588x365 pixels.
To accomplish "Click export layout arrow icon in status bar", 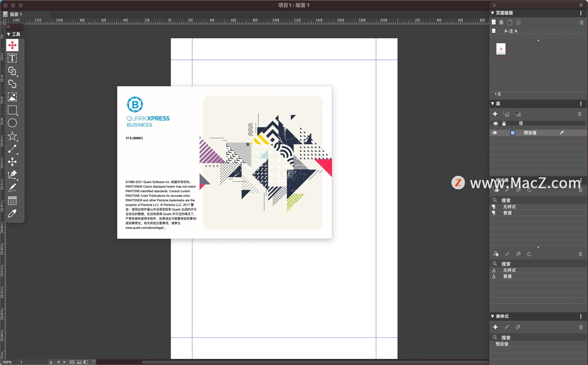I will point(93,362).
